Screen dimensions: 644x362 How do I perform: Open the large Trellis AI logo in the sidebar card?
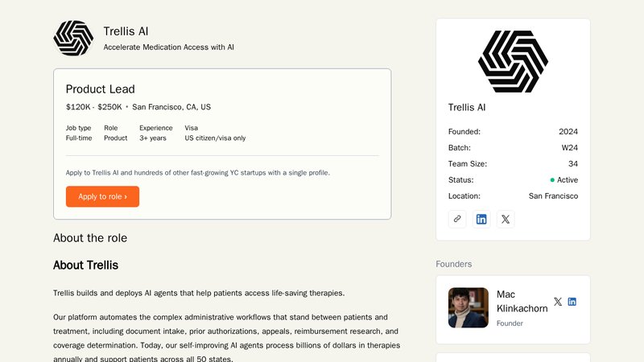tap(513, 62)
